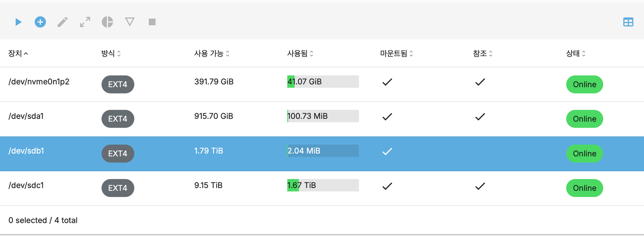Click the expand resize arrows icon
Image resolution: width=644 pixels, height=236 pixels.
85,22
